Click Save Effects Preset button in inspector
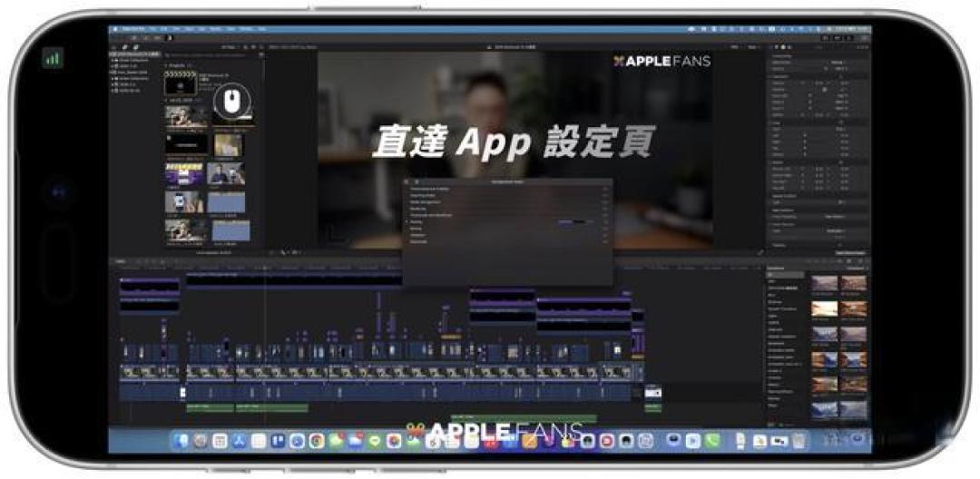Screen dimensions: 980x479 click(x=850, y=253)
